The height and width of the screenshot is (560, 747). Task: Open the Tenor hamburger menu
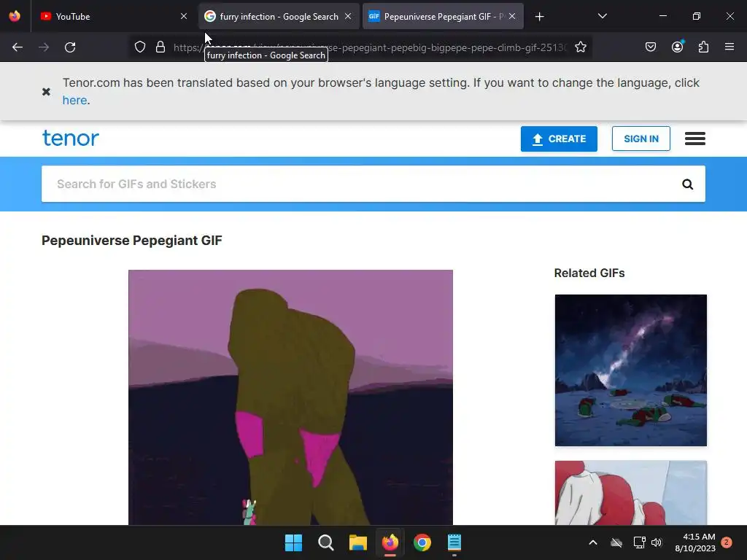click(695, 139)
